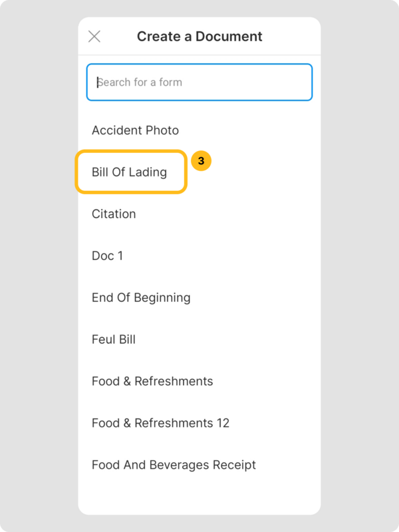Click the 'Search for a form' field
399x532 pixels.
(199, 82)
